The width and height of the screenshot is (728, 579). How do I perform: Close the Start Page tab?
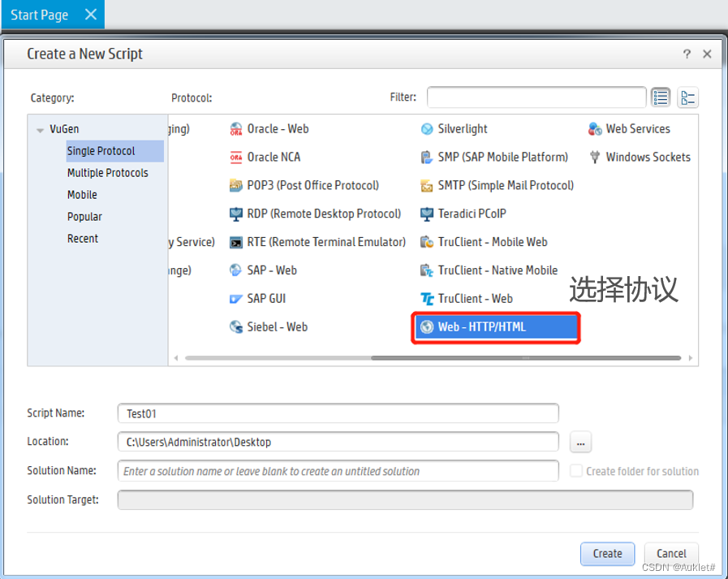coord(91,15)
